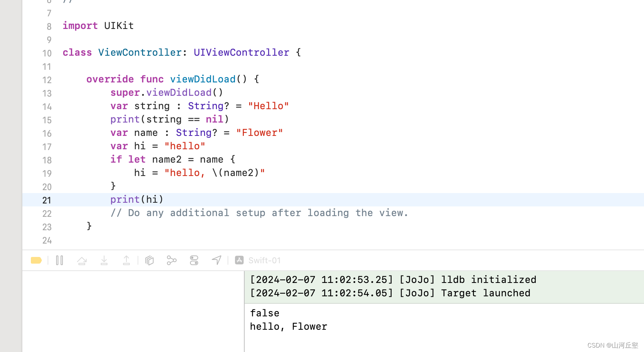This screenshot has height=352, width=644.
Task: Click 'String?' type annotation on line 16
Action: click(x=197, y=133)
